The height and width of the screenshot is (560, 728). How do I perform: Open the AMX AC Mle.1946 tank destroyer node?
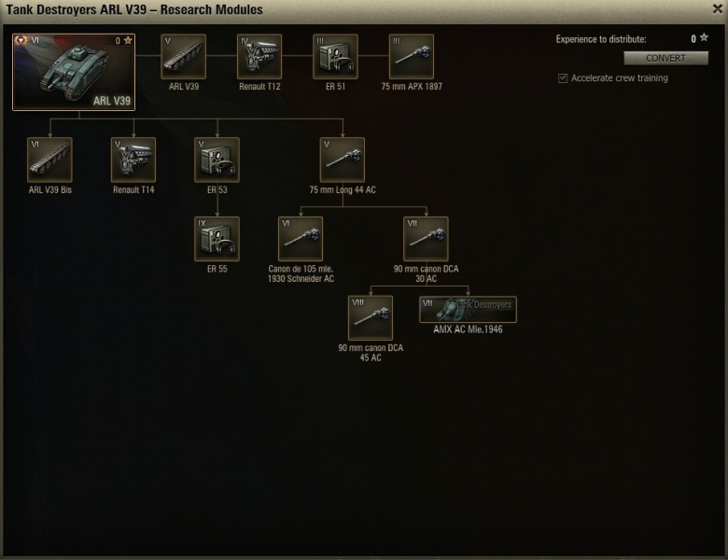click(468, 310)
